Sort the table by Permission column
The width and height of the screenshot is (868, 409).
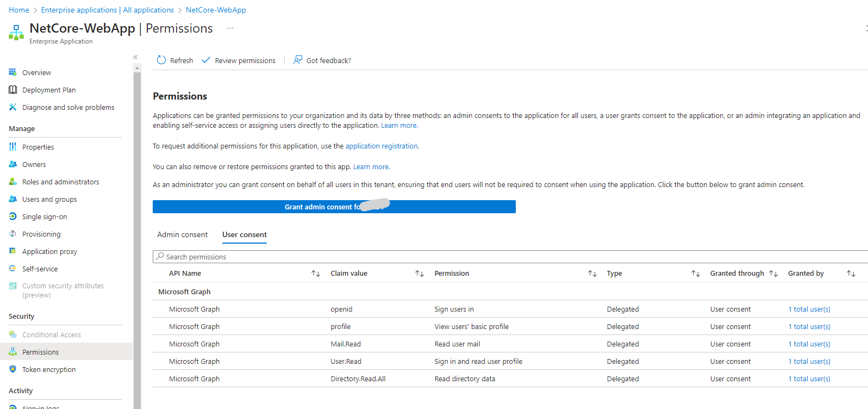tap(592, 274)
